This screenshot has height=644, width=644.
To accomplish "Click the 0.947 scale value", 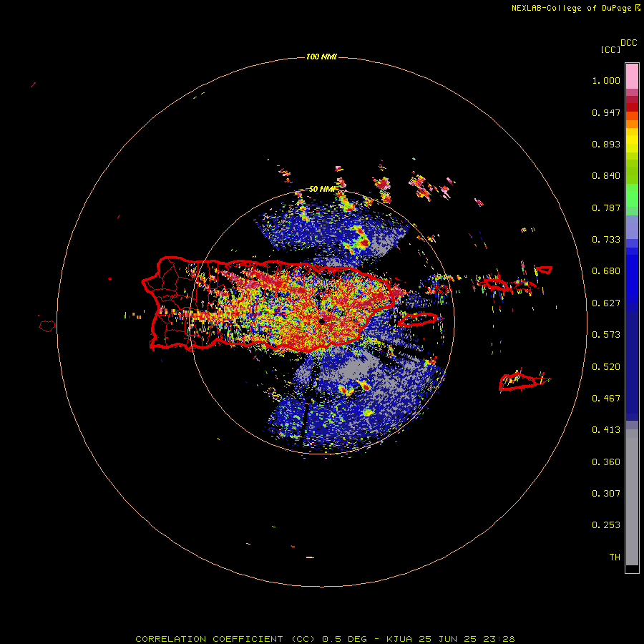I will click(606, 112).
